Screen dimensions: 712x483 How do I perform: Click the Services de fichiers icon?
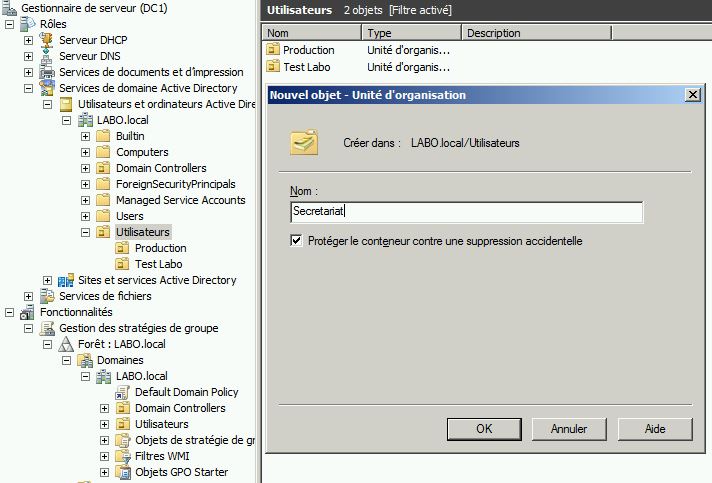point(47,296)
